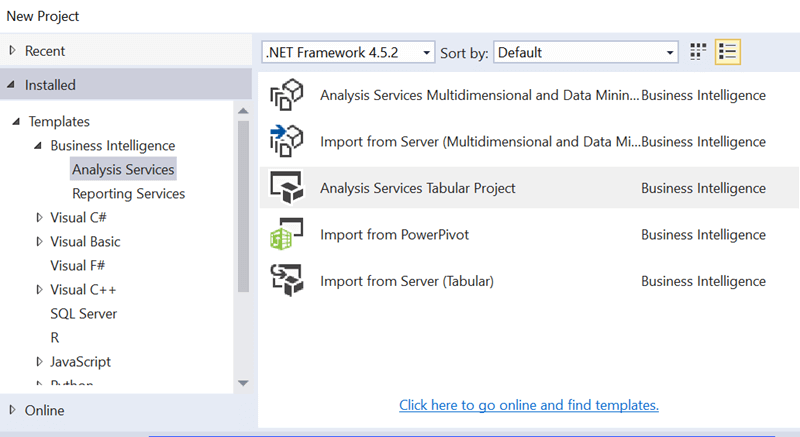This screenshot has width=800, height=437.
Task: Select the Visual Basic tree label
Action: pyautogui.click(x=85, y=242)
